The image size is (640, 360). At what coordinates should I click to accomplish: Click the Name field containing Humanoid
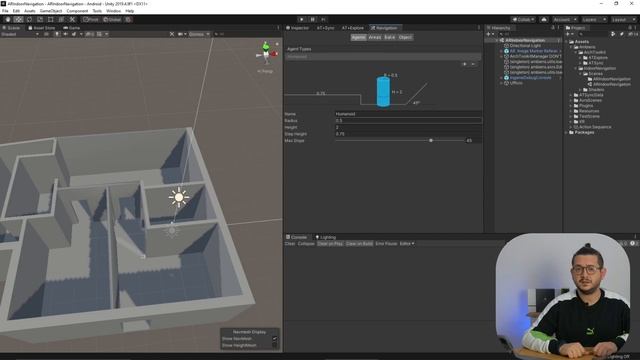(408, 114)
